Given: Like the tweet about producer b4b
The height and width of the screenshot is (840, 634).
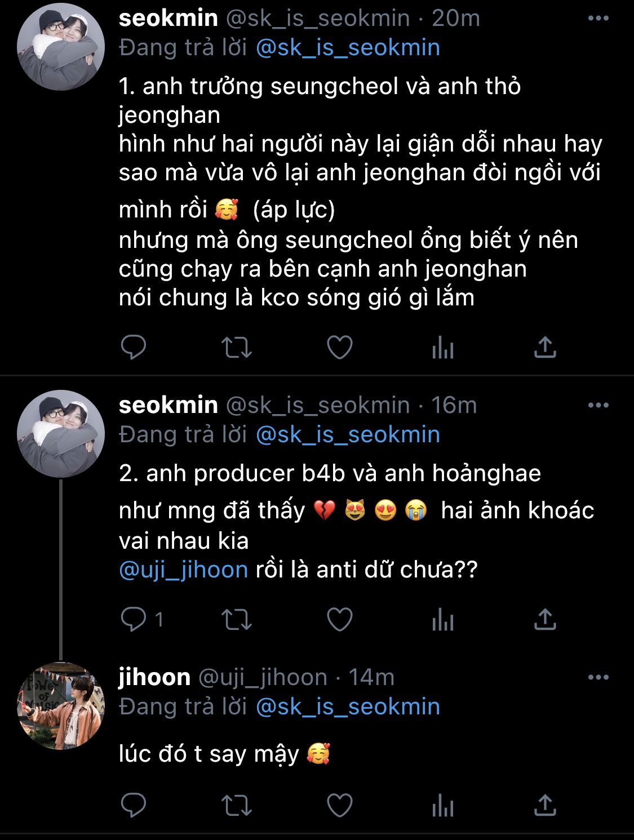Looking at the screenshot, I should click(340, 620).
